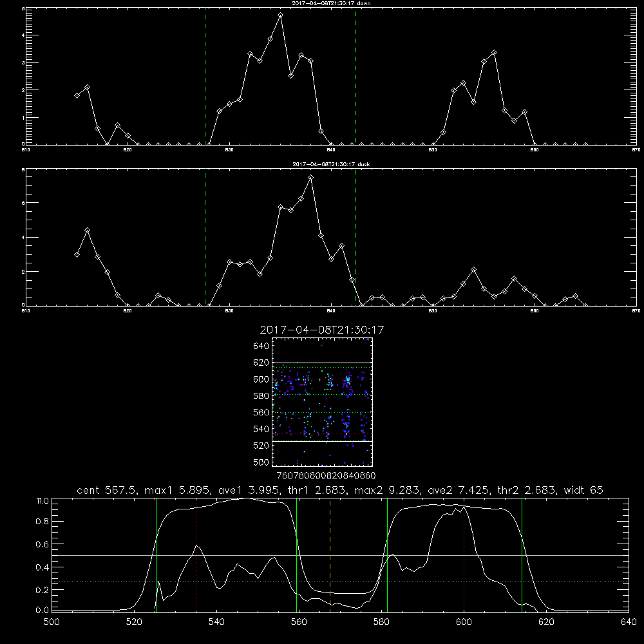Click the first diamond data point in dawn plot

tap(77, 96)
